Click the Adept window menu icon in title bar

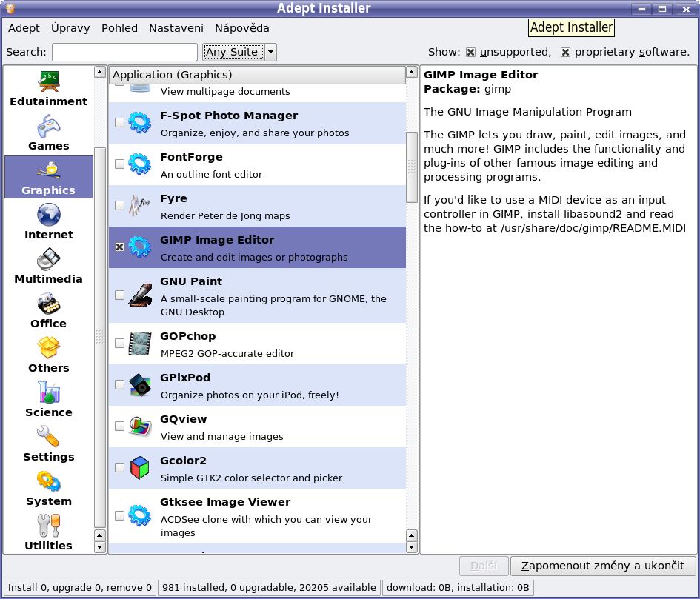10,8
